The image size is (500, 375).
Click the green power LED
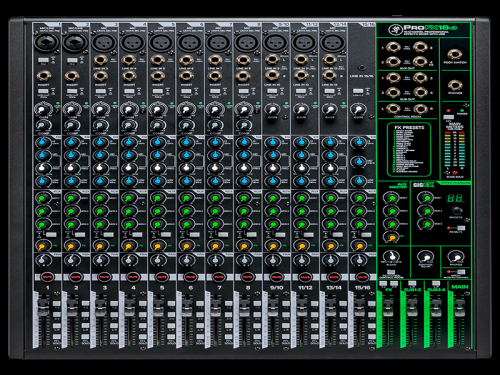pyautogui.click(x=462, y=110)
